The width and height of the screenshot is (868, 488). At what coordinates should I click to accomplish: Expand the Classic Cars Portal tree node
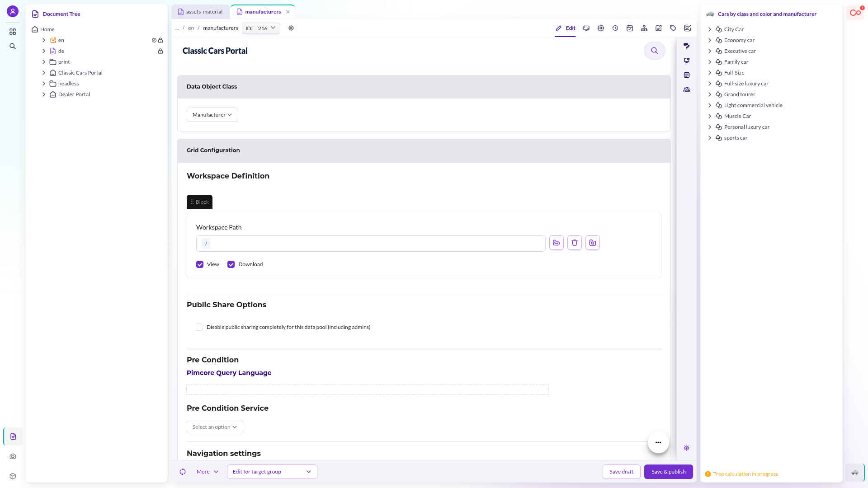coord(44,73)
